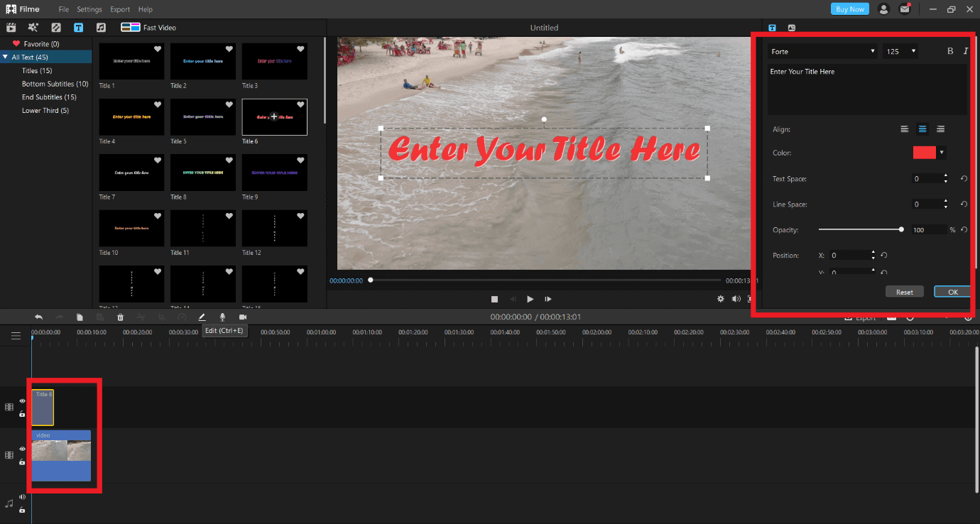This screenshot has width=980, height=524.
Task: Hide the video track with eye icon
Action: pyautogui.click(x=22, y=449)
